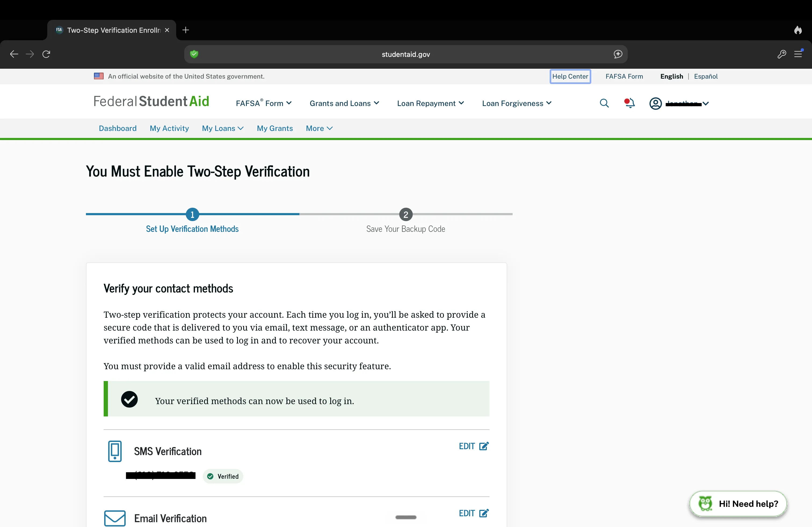812x527 pixels.
Task: Open the My Grants tab
Action: point(275,128)
